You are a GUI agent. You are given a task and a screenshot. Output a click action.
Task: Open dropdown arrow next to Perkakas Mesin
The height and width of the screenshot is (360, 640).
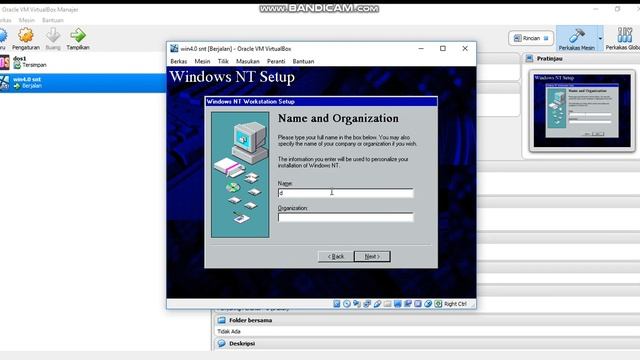click(600, 38)
